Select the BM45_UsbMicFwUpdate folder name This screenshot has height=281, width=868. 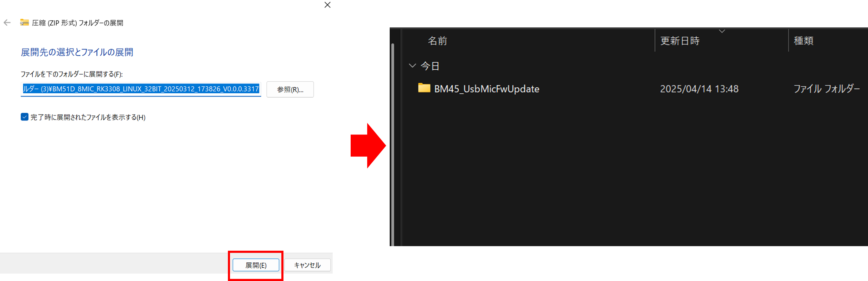click(487, 89)
